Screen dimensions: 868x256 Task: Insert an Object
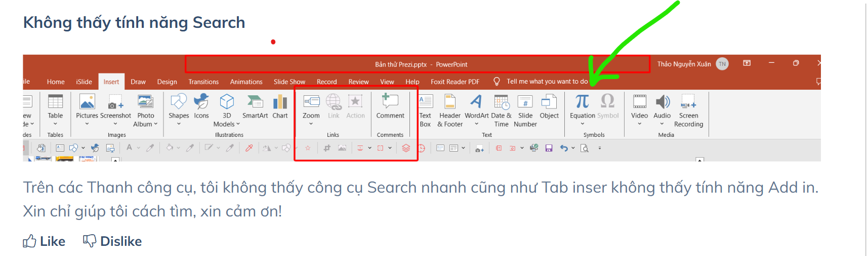coord(549,106)
